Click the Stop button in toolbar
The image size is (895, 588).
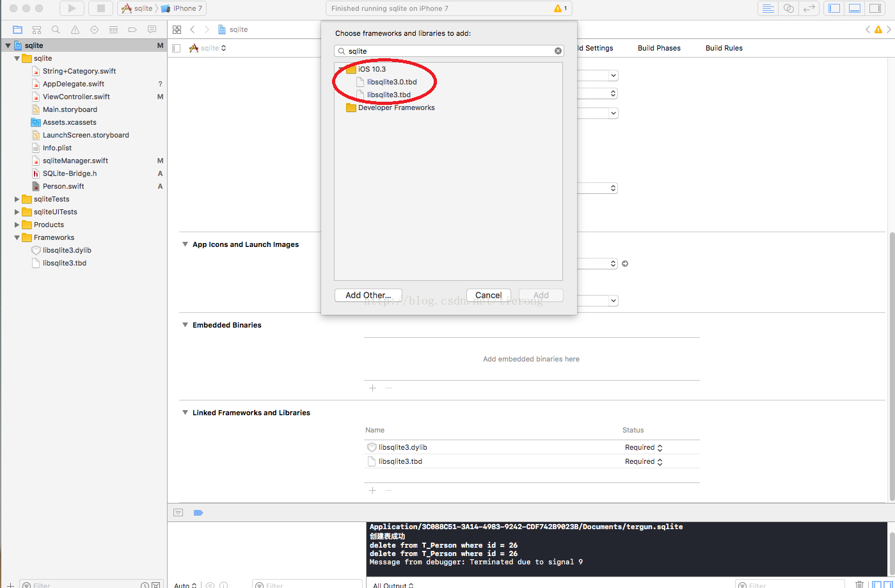[x=100, y=8]
